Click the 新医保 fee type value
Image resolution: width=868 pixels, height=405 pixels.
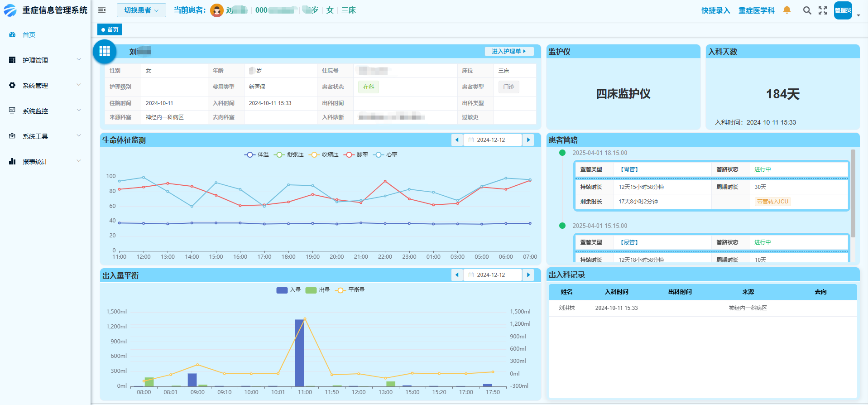[x=257, y=87]
